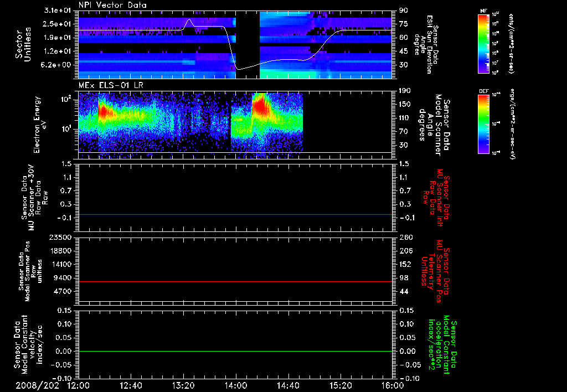Click the '44' telemetry tick label
This screenshot has height=392, width=567.
click(404, 291)
